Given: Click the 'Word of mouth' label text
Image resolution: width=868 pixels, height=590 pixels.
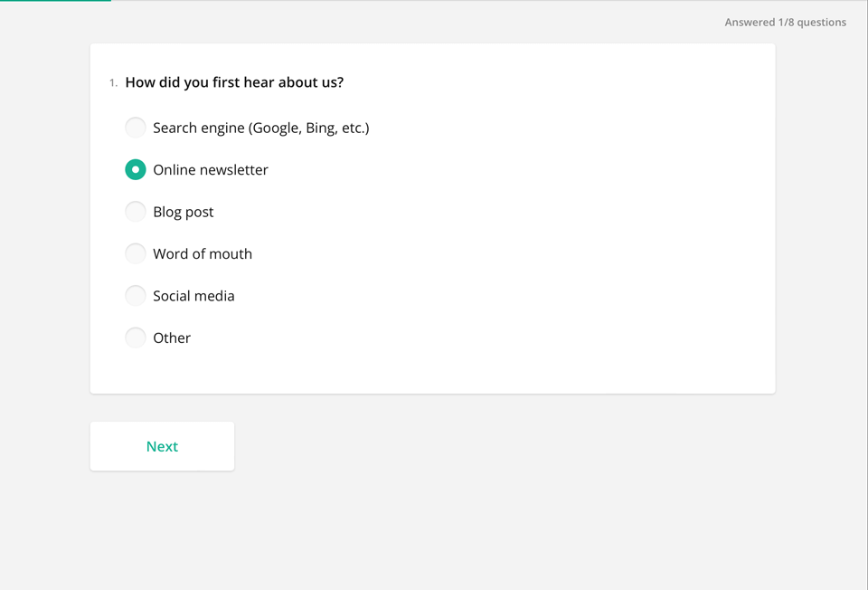Looking at the screenshot, I should click(x=202, y=254).
